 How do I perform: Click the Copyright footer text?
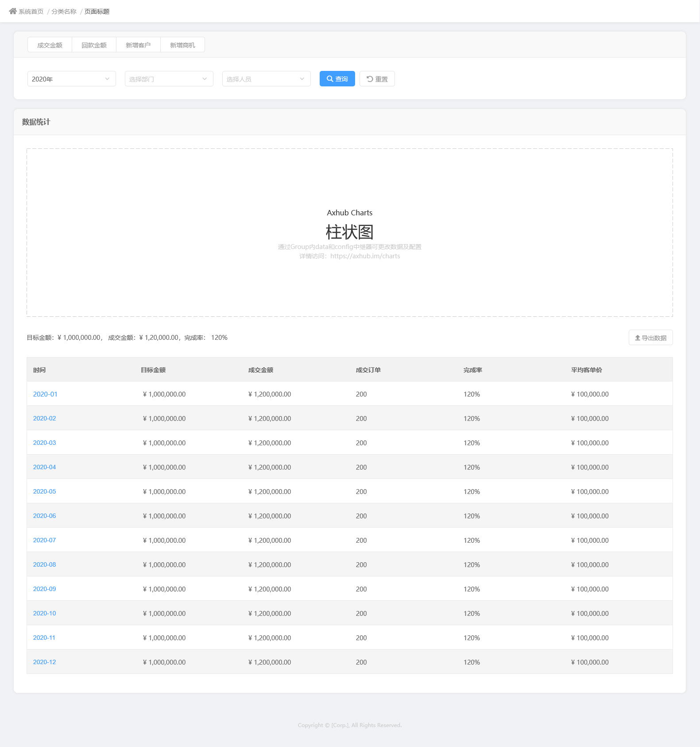[x=350, y=725]
